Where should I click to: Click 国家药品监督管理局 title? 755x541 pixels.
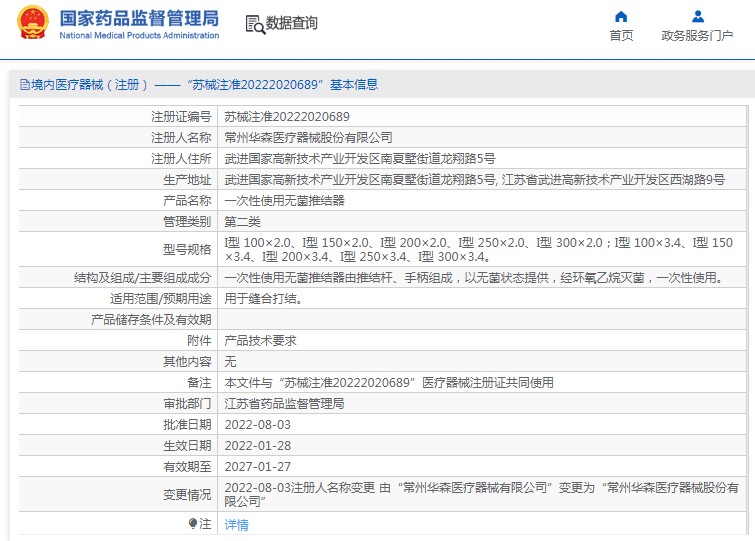coord(139,18)
